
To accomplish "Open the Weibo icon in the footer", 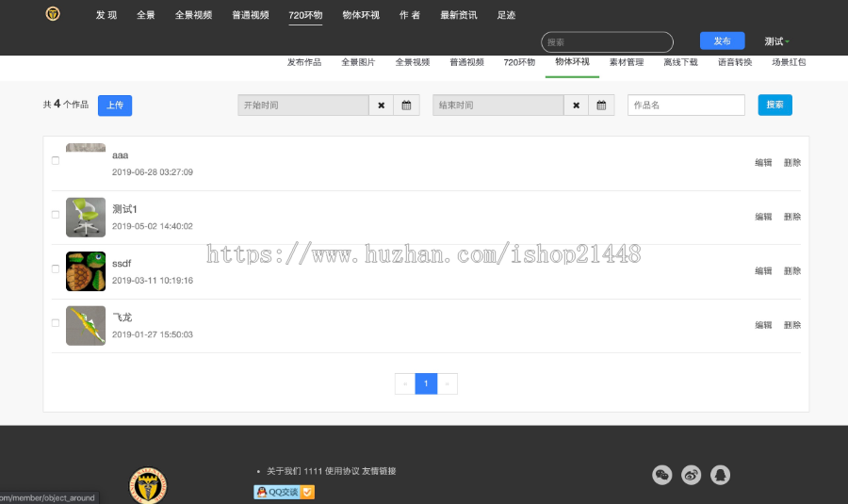I will 692,475.
